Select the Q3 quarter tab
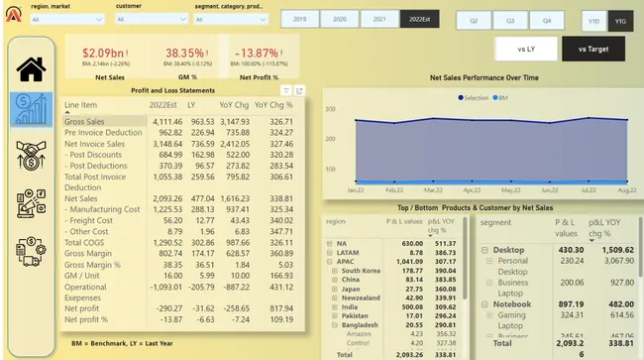 (x=510, y=21)
